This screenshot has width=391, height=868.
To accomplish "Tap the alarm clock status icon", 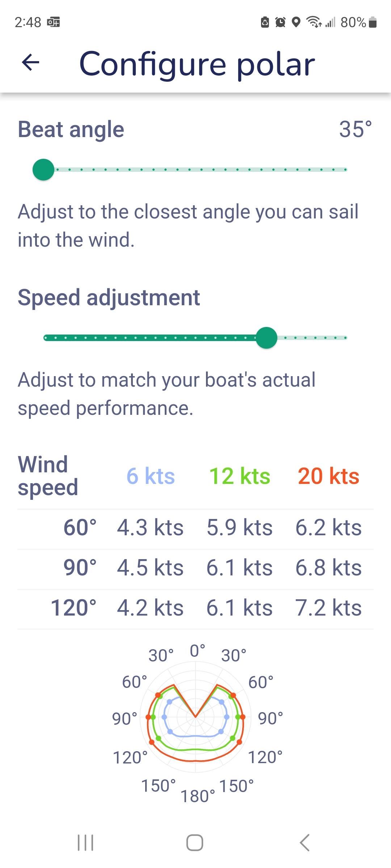I will click(280, 22).
